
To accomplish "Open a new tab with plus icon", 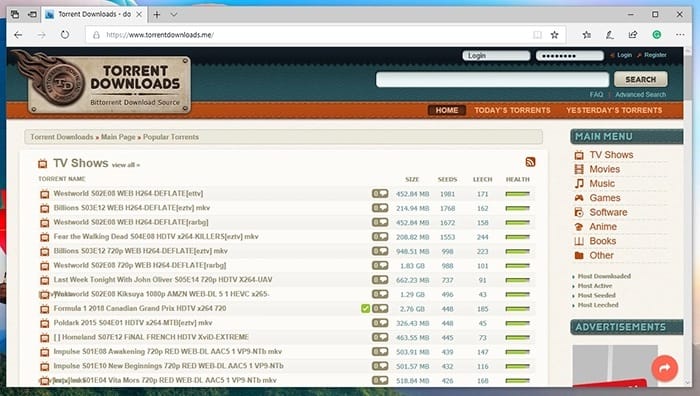I will 157,15.
